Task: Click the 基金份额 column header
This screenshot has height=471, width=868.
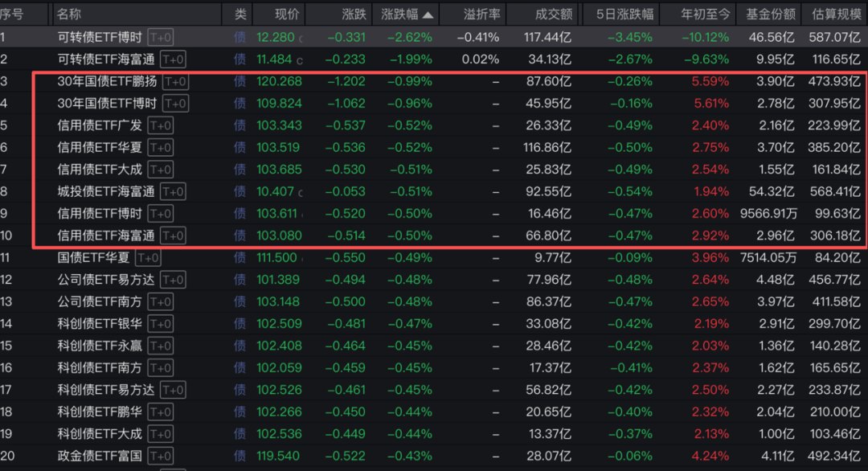Action: (x=771, y=14)
